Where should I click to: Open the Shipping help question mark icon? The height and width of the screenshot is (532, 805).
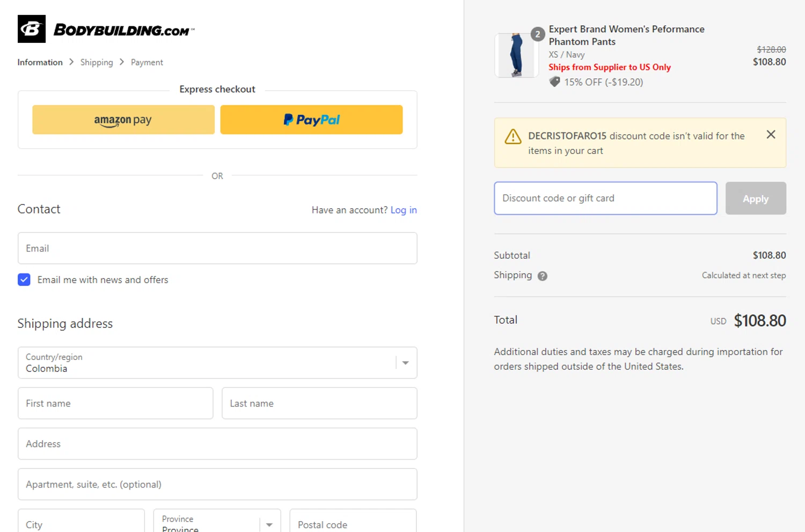point(543,276)
